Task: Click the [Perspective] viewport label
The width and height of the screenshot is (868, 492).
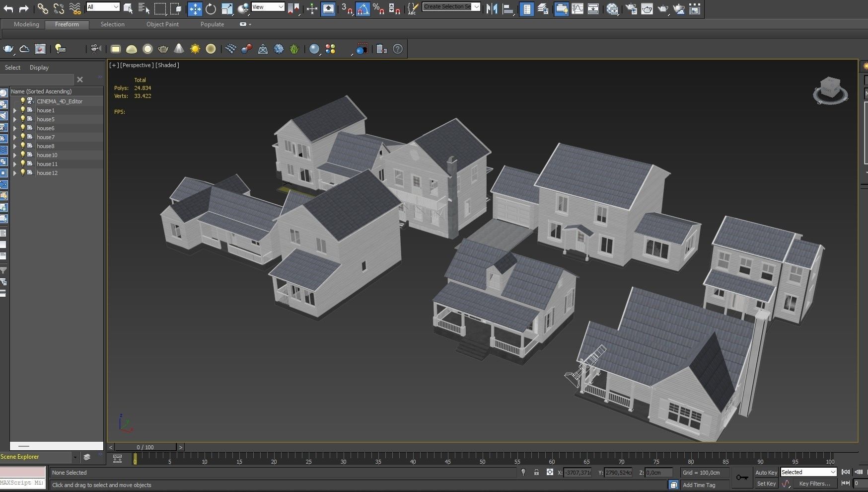Action: [137, 65]
